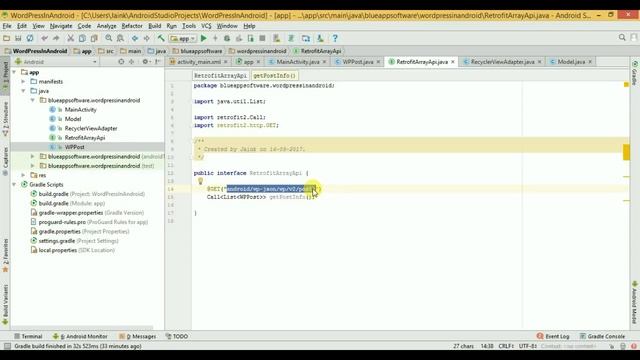Click the project panel settings gear
The width and height of the screenshot is (640, 360).
[x=145, y=62]
